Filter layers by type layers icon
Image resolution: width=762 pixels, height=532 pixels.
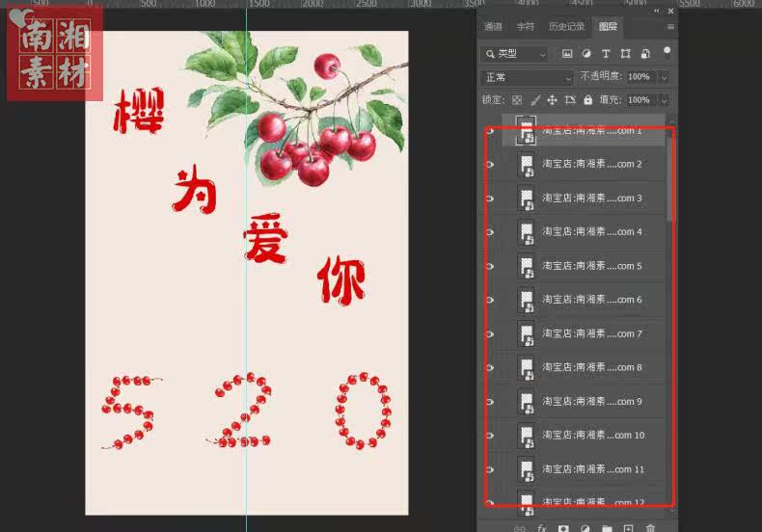[x=606, y=54]
